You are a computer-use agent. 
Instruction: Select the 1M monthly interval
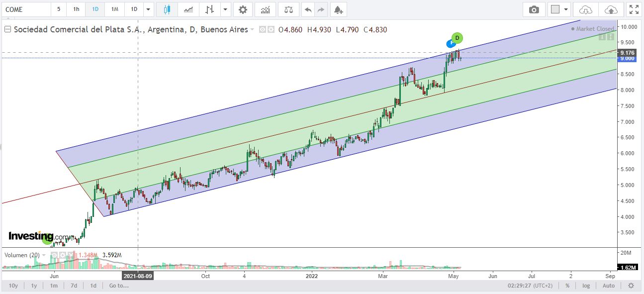pyautogui.click(x=114, y=9)
